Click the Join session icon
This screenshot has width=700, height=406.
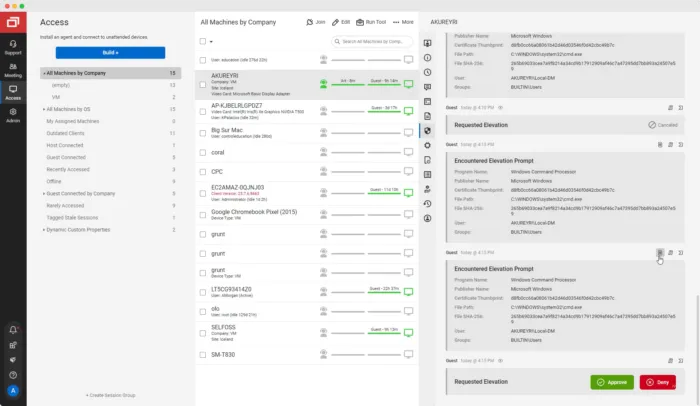[x=315, y=21]
